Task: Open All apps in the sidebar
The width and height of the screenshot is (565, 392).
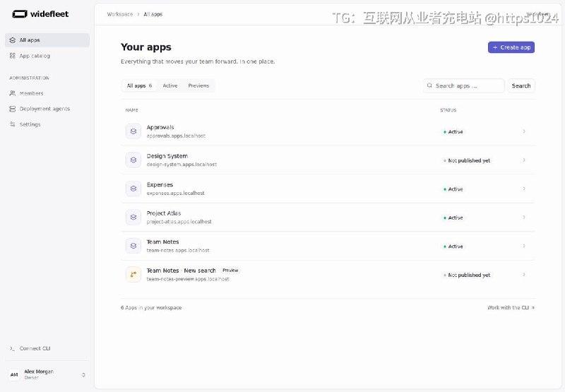Action: [47, 40]
